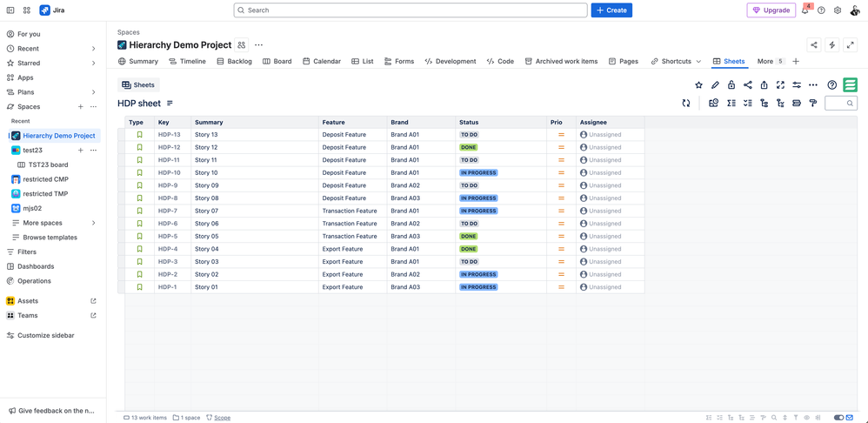This screenshot has width=868, height=423.
Task: Expand the Recent section in sidebar
Action: coord(93,49)
